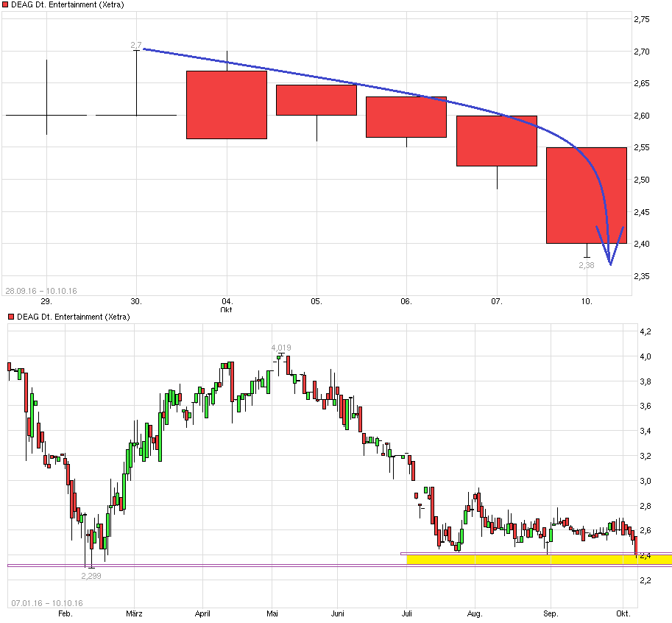The width and height of the screenshot is (672, 623).
Task: Click the large red candle for 10.
Action: pos(587,196)
